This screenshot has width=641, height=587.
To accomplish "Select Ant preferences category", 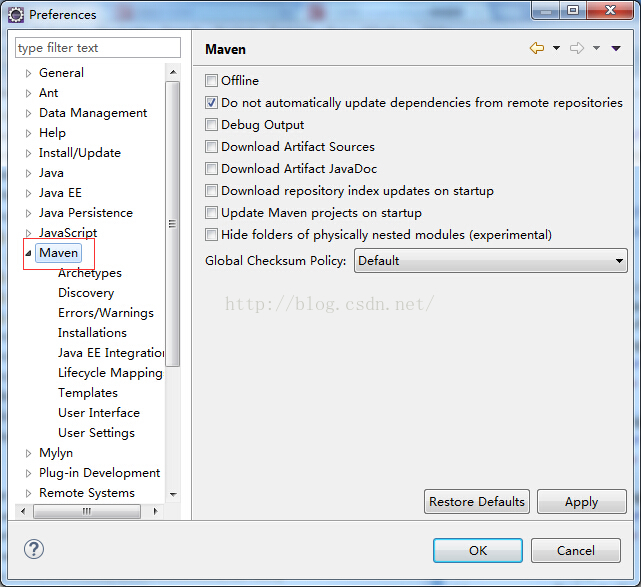I will tap(49, 93).
